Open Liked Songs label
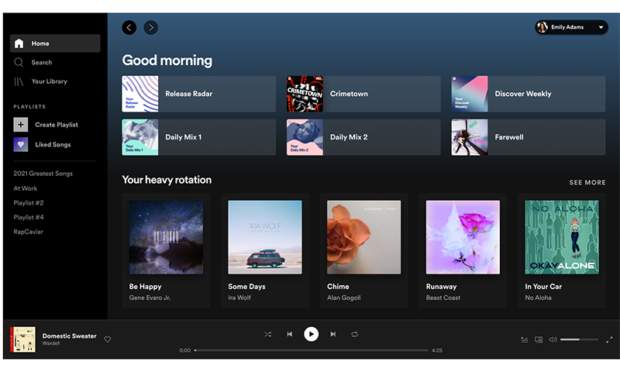 click(x=53, y=145)
